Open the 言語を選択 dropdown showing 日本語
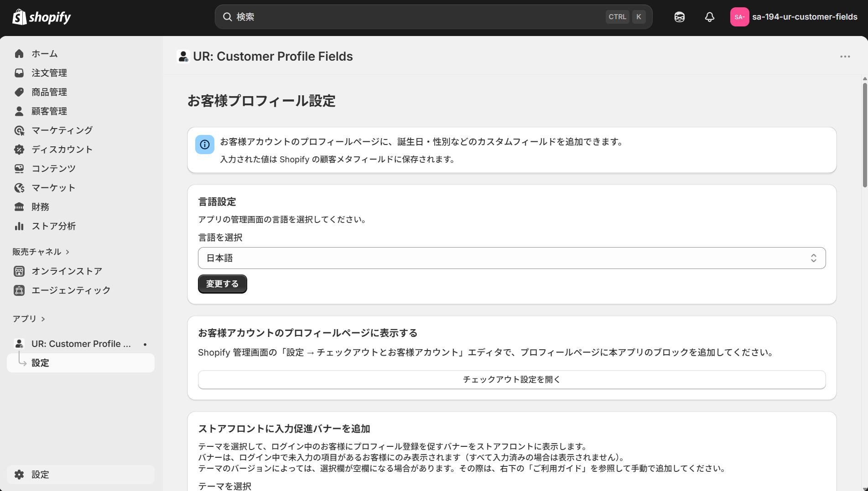 point(512,258)
